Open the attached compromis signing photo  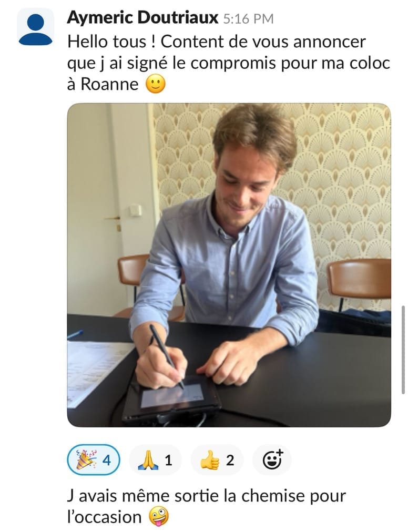(x=229, y=265)
